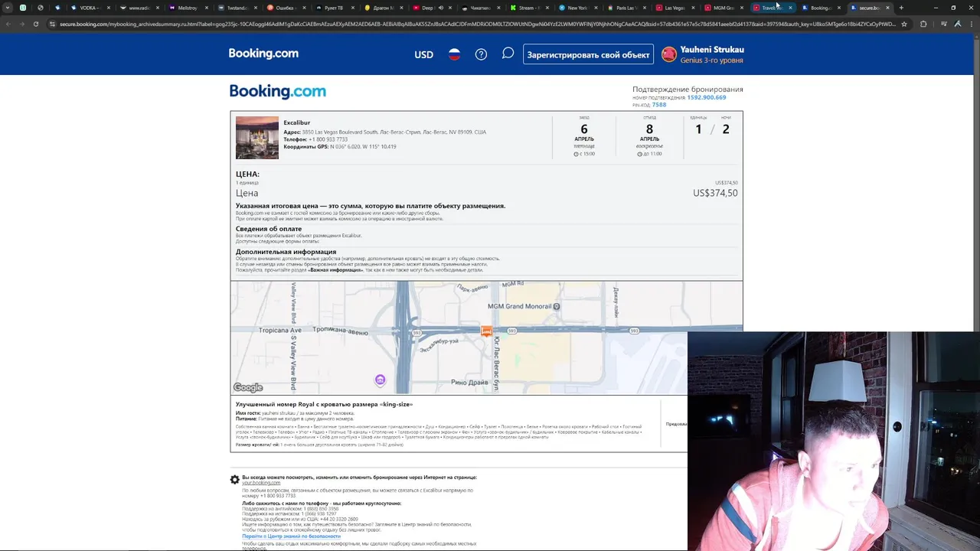This screenshot has height=551, width=980.
Task: Go back with browser back arrow
Action: 8,24
